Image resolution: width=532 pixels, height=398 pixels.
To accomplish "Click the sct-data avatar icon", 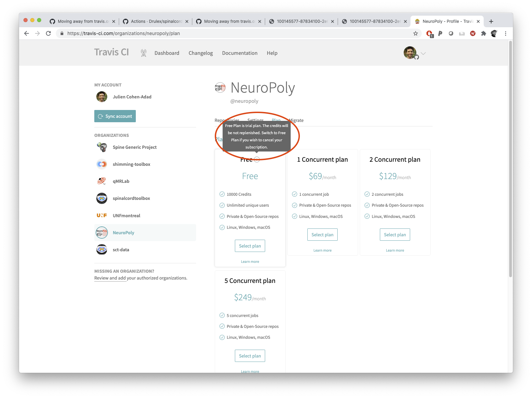I will tap(102, 250).
